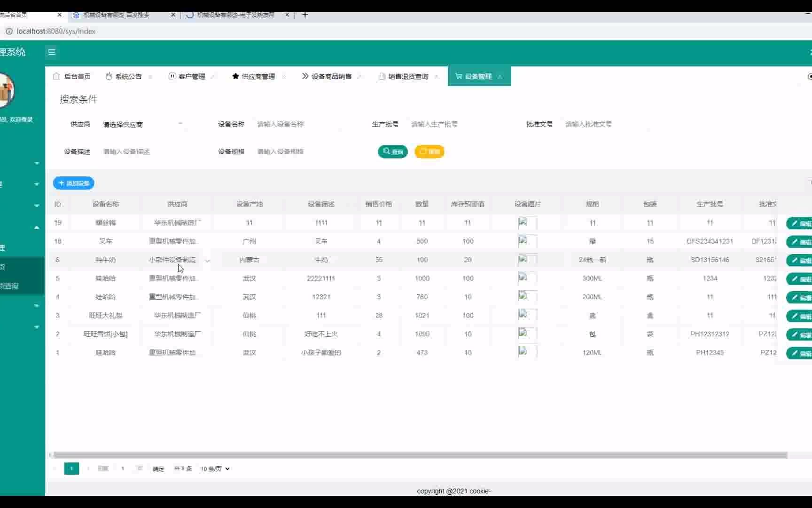Click the horizontal table scrollbar
The width and height of the screenshot is (812, 508).
click(420, 455)
